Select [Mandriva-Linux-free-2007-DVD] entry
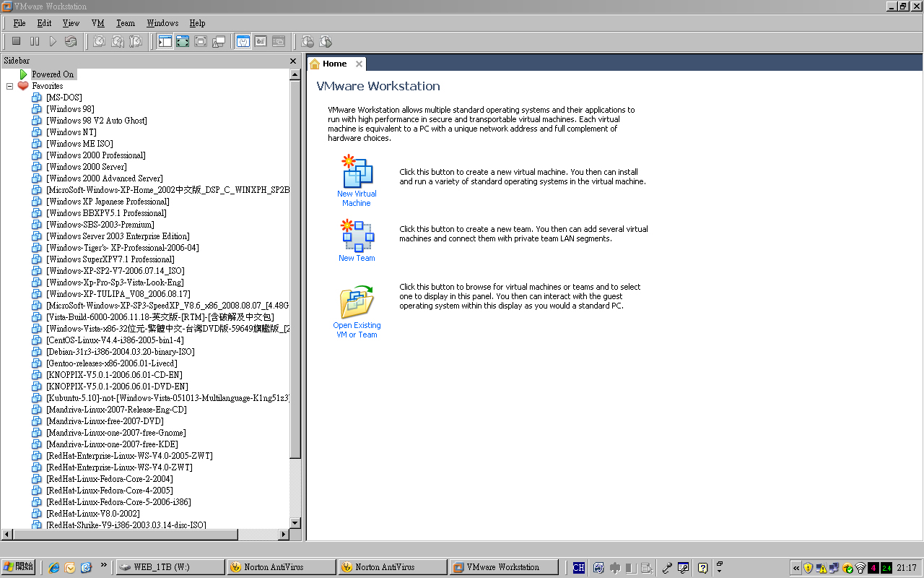The image size is (924, 578). [105, 420]
